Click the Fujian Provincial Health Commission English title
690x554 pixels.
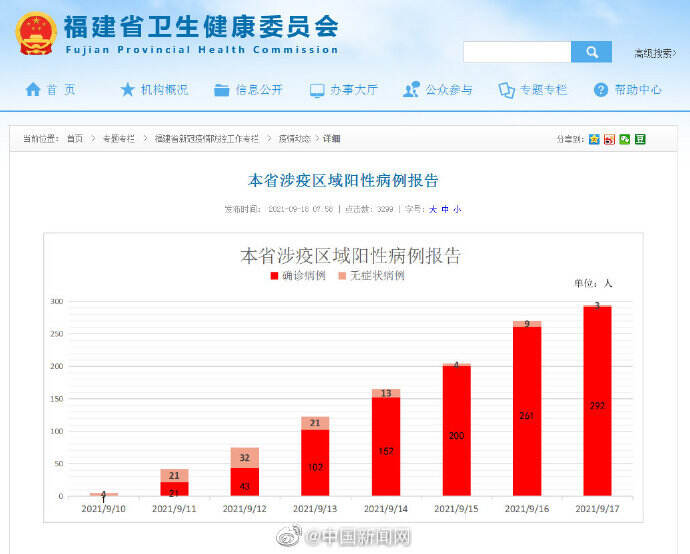202,50
